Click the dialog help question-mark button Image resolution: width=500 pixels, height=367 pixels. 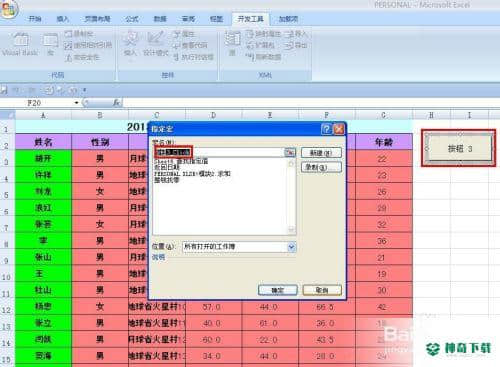pos(326,129)
